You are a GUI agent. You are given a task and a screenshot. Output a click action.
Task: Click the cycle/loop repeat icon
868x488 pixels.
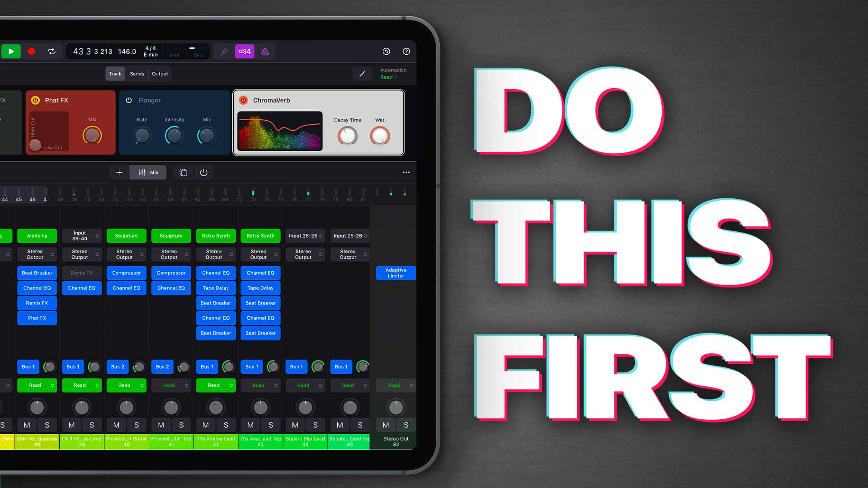[x=51, y=52]
